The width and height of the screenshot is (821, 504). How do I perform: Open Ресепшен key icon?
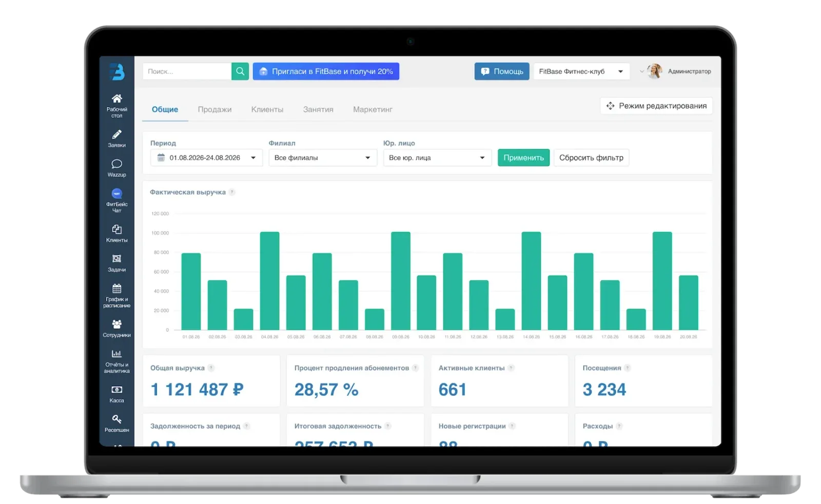[x=117, y=419]
